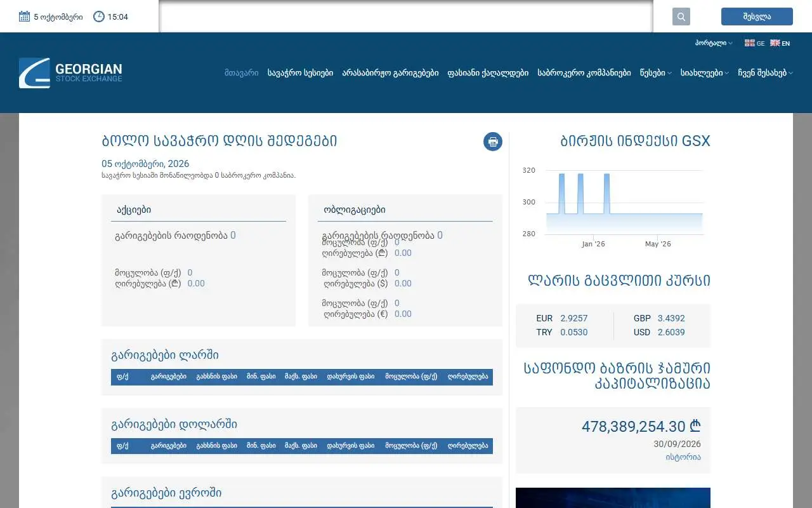The width and height of the screenshot is (812, 508).
Task: Click the calendar date icon
Action: click(25, 17)
